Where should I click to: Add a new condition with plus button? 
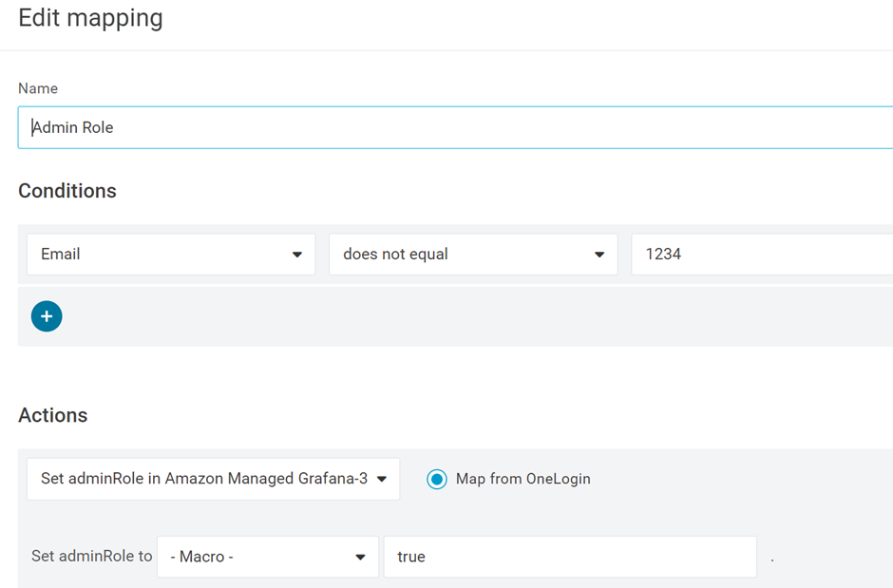pyautogui.click(x=47, y=316)
